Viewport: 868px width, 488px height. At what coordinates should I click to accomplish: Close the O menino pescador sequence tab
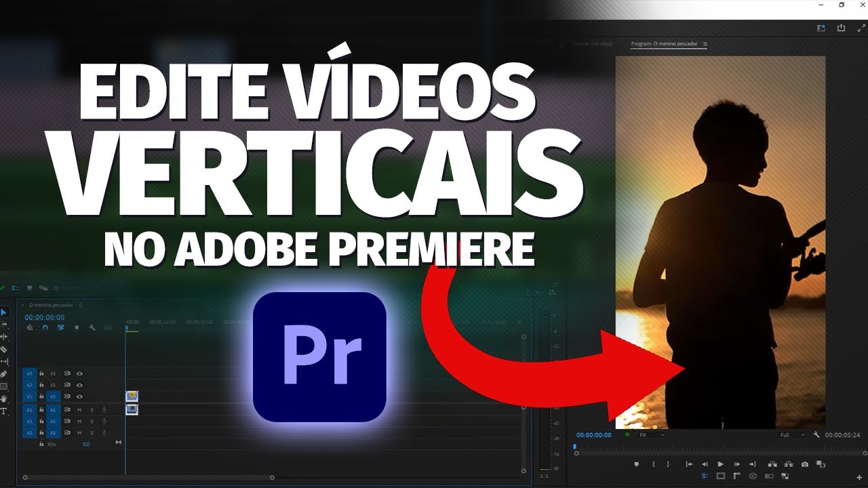pos(22,305)
